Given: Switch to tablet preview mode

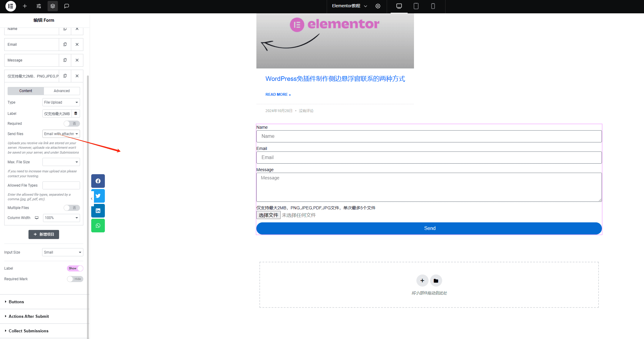Looking at the screenshot, I should 416,6.
